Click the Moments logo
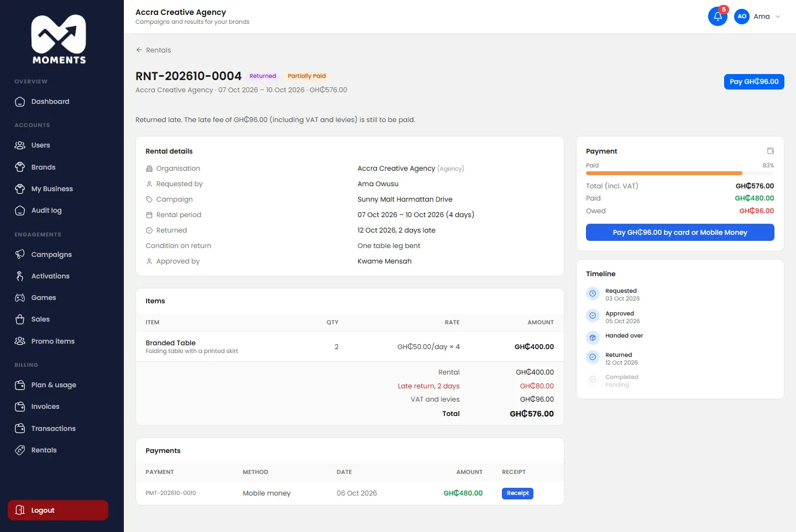 [x=59, y=40]
